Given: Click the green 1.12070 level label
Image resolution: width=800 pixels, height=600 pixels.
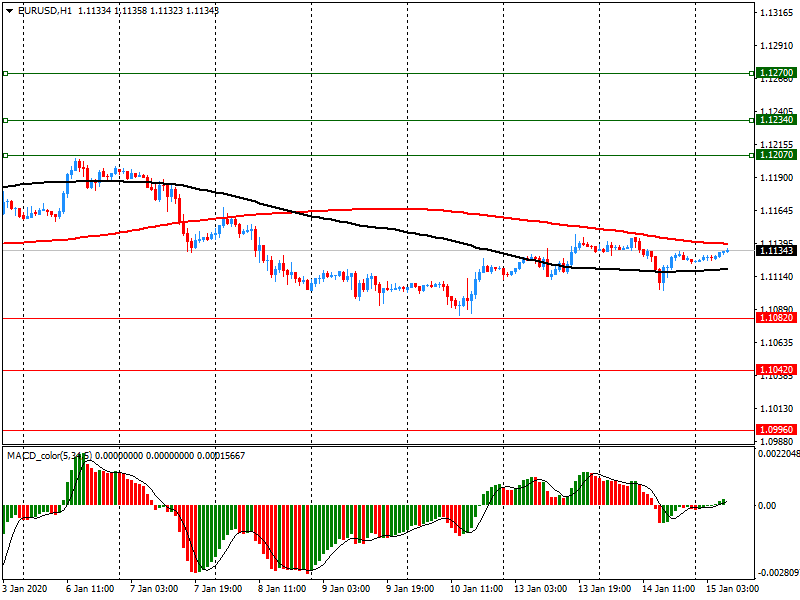Looking at the screenshot, I should [x=776, y=155].
